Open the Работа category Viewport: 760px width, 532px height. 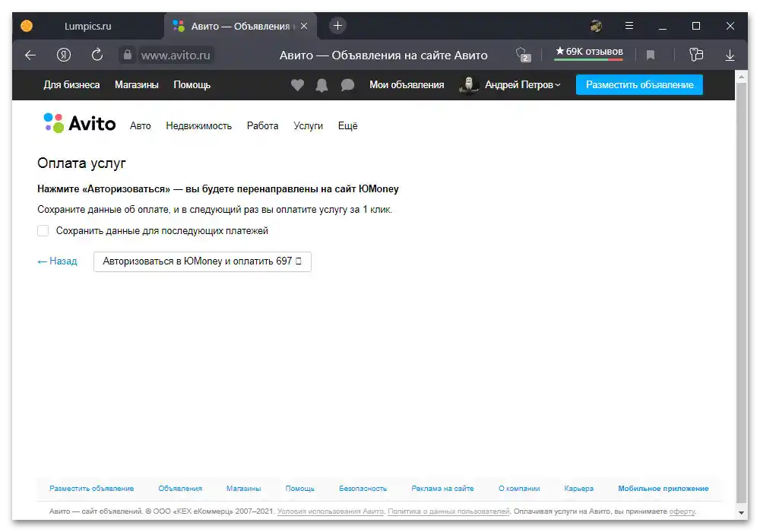pyautogui.click(x=262, y=126)
